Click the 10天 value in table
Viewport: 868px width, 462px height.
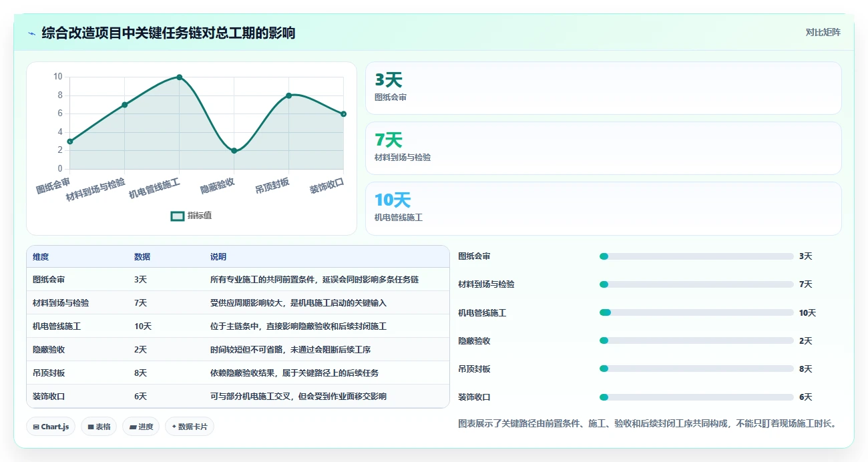click(x=143, y=326)
